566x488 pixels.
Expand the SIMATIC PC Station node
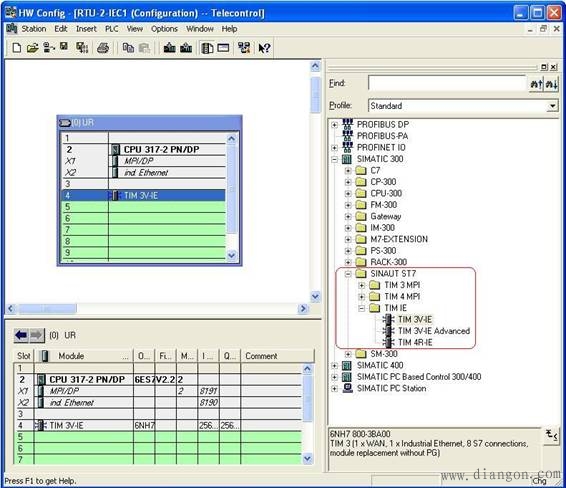335,389
